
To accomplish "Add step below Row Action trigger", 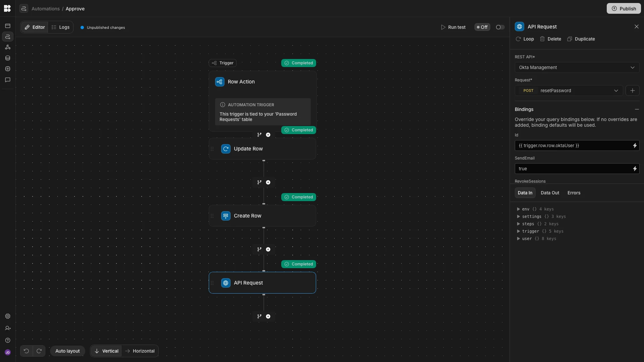I will (x=268, y=135).
